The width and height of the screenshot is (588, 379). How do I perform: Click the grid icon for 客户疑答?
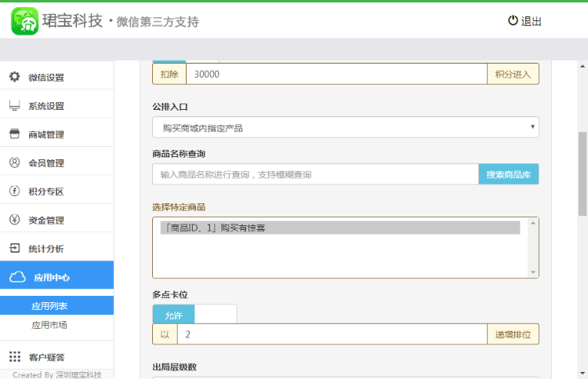[15, 356]
